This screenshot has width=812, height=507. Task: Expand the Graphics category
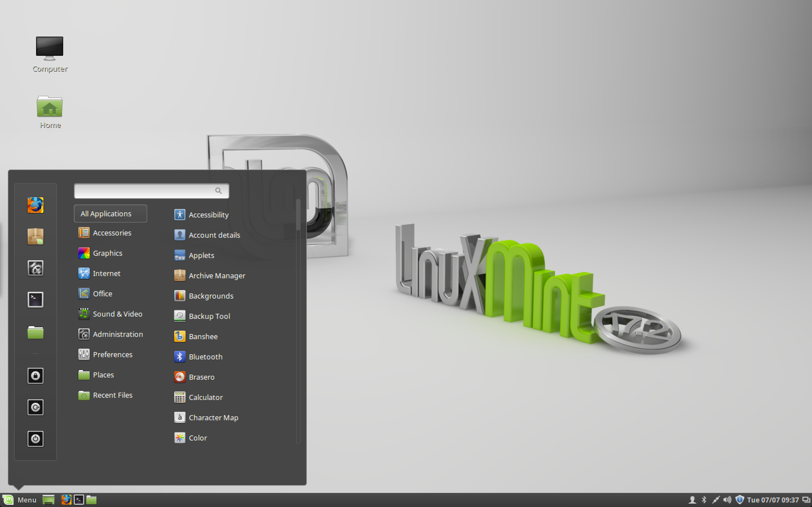point(108,253)
